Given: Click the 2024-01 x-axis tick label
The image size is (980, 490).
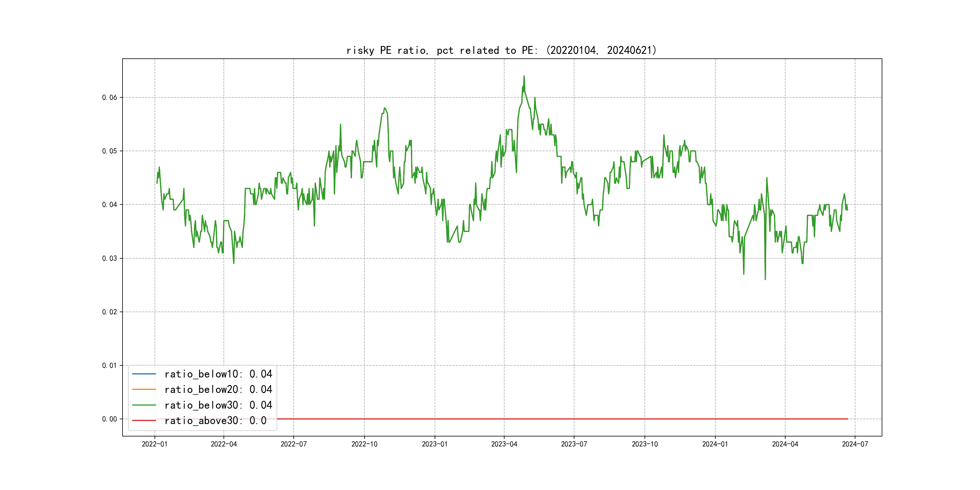Looking at the screenshot, I should pos(715,444).
